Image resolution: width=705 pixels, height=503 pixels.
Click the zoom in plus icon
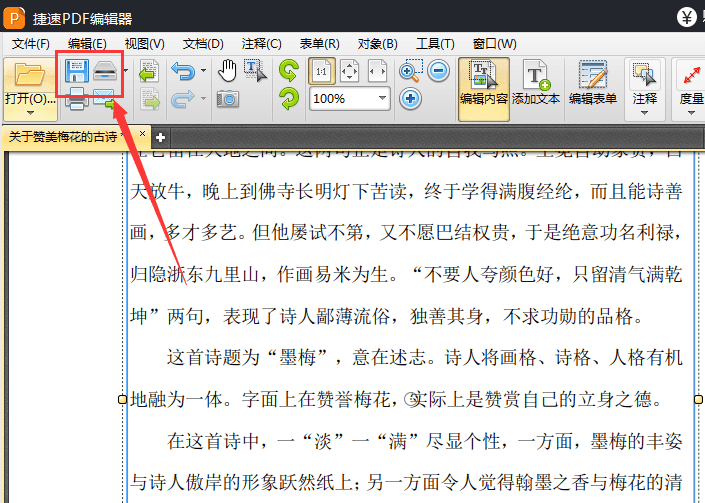click(410, 99)
